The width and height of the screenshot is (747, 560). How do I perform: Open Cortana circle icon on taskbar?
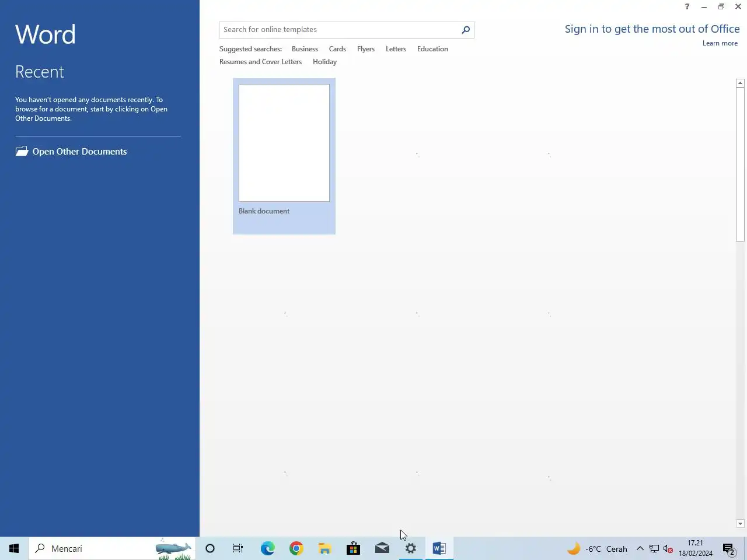[x=210, y=548]
